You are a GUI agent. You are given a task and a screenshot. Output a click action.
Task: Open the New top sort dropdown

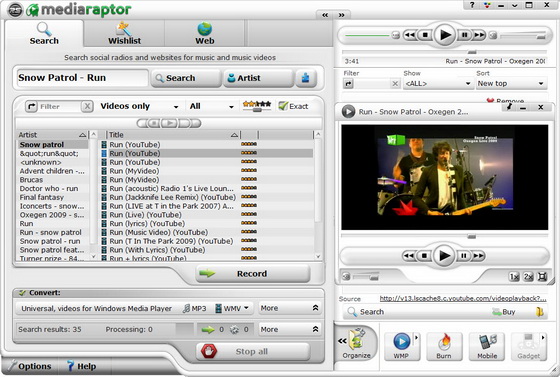coord(511,84)
